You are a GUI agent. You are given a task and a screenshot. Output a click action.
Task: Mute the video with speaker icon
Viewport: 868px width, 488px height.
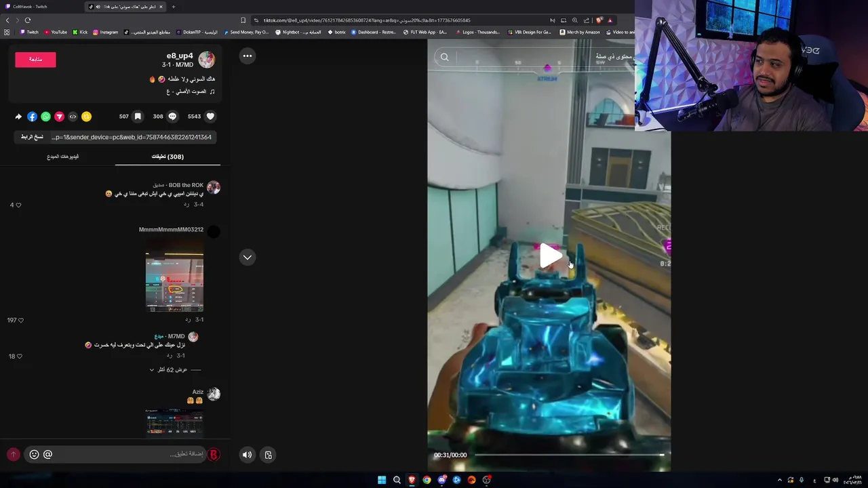click(247, 455)
